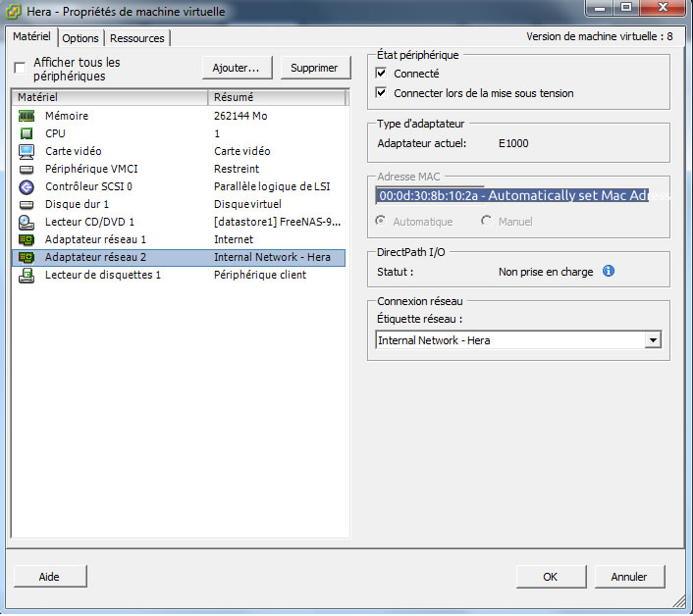Click the Adaptateur réseau 2 network card icon

point(27,257)
